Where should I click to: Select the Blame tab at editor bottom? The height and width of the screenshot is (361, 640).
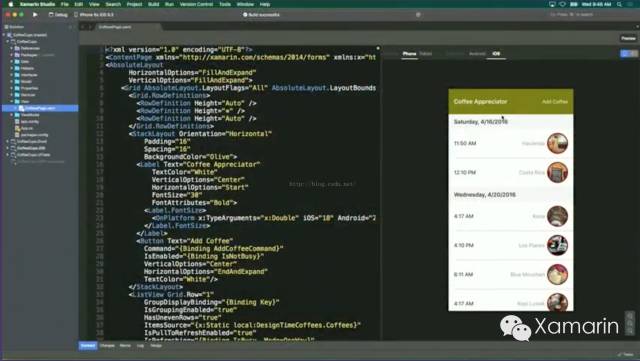point(125,345)
